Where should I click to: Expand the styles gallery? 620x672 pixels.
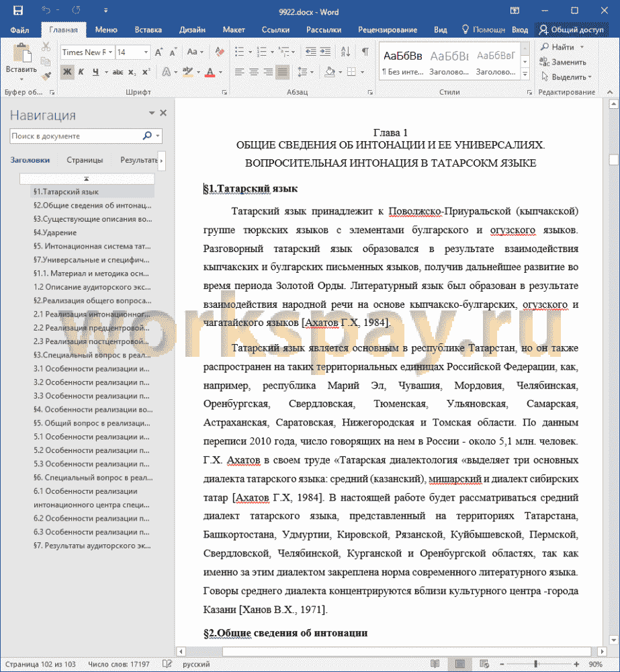click(x=525, y=74)
